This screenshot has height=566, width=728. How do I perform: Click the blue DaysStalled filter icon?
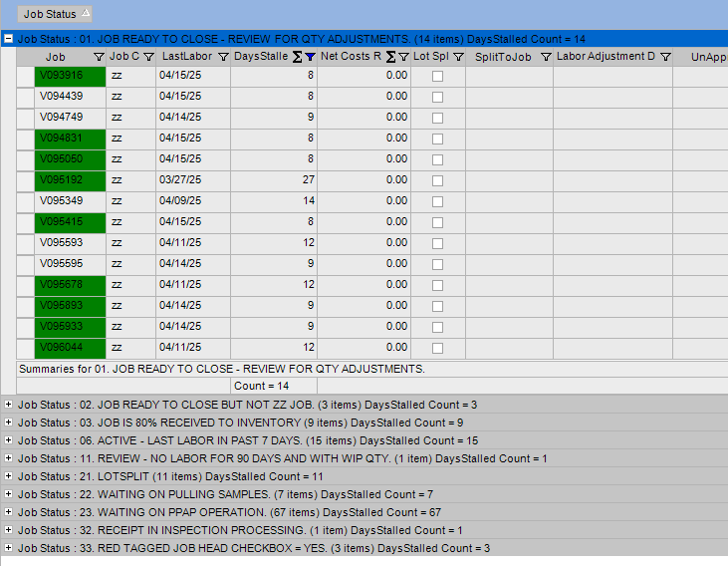pos(310,57)
